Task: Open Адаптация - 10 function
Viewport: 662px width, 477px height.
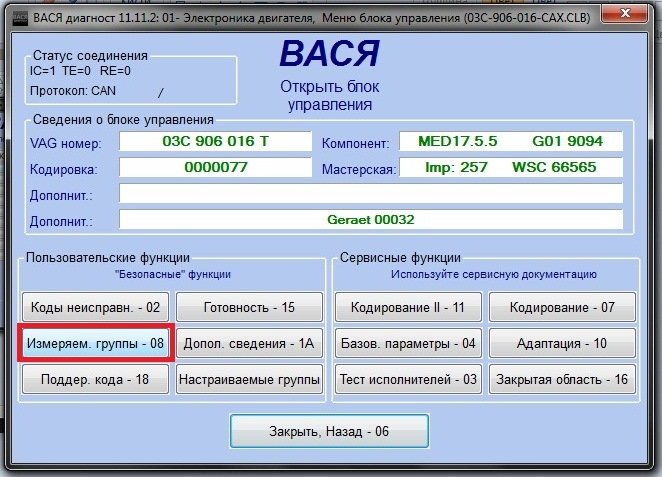Action: pos(562,344)
